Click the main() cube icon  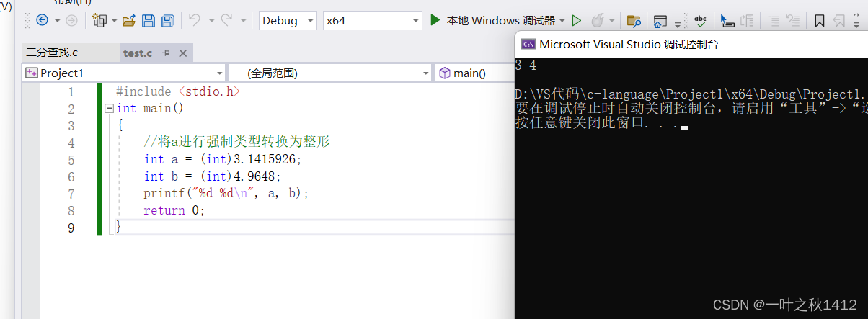click(x=445, y=73)
